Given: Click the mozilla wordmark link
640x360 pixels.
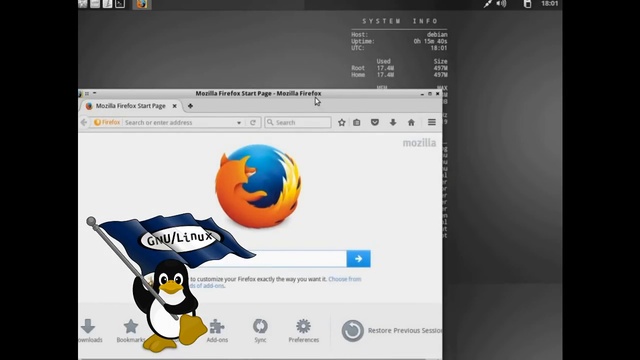Looking at the screenshot, I should click(419, 143).
